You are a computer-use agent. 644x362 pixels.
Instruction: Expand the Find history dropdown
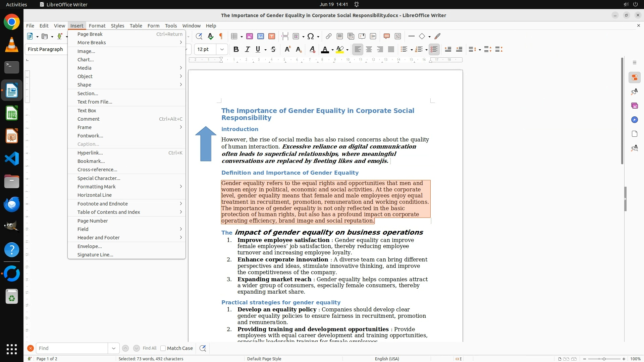(113, 348)
